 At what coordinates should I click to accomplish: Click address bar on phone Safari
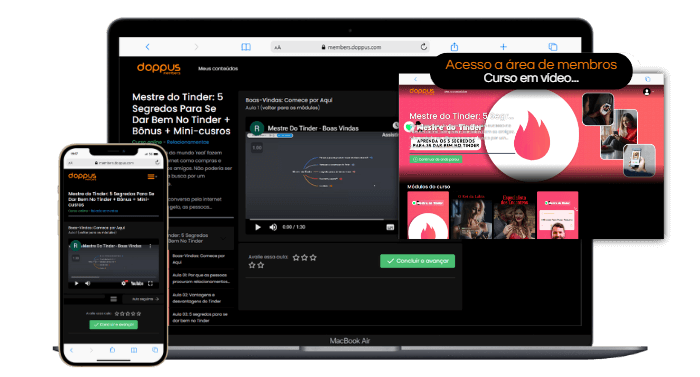click(x=113, y=163)
